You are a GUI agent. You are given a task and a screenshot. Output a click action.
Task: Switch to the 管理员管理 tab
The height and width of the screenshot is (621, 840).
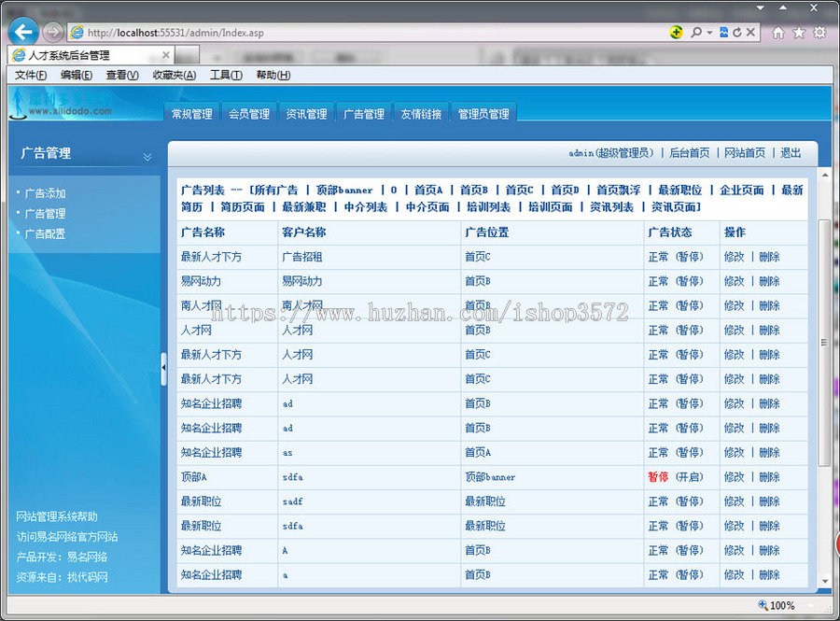pyautogui.click(x=483, y=113)
